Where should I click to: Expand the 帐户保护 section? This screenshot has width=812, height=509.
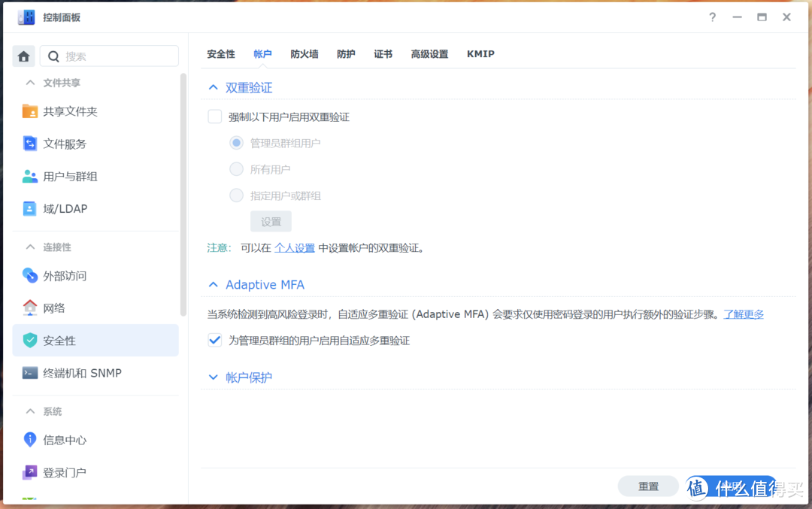pyautogui.click(x=213, y=377)
